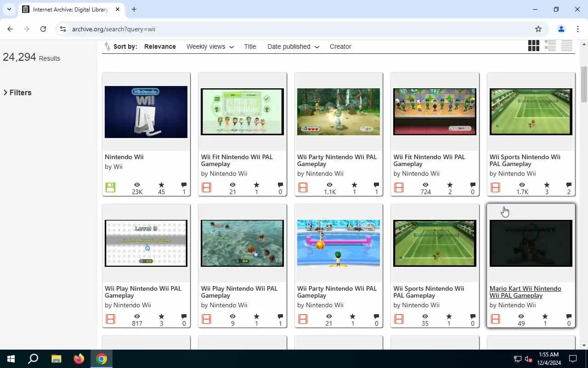Click software floppy icon on Nintendo Wii card
The image size is (588, 368).
click(x=110, y=187)
